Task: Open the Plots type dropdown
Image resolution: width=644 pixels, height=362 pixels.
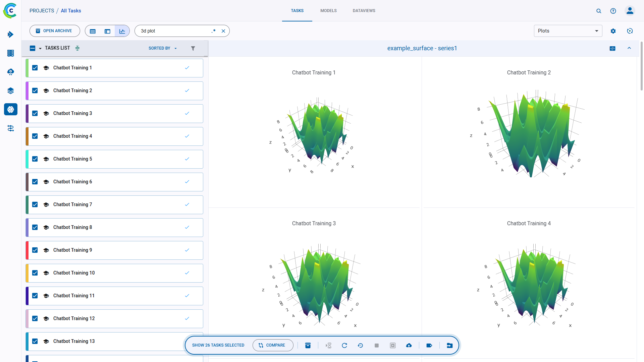Action: 568,31
